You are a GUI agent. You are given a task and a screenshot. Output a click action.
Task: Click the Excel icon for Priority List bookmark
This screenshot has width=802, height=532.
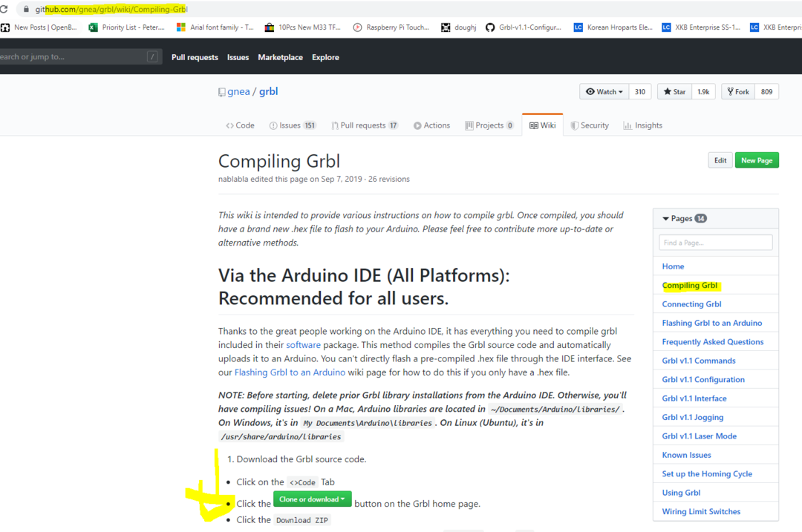point(93,27)
